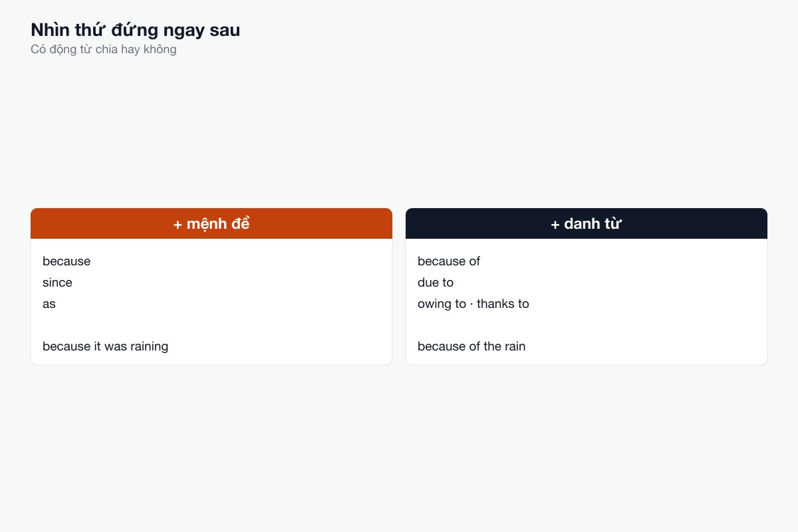Select the word 'because' in left card
The height and width of the screenshot is (532, 798).
pyautogui.click(x=66, y=261)
